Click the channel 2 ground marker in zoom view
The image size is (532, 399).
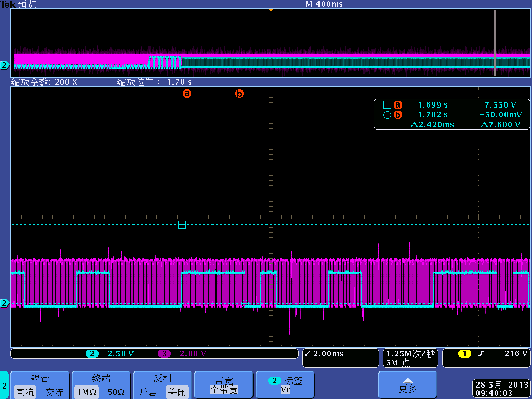coord(5,303)
